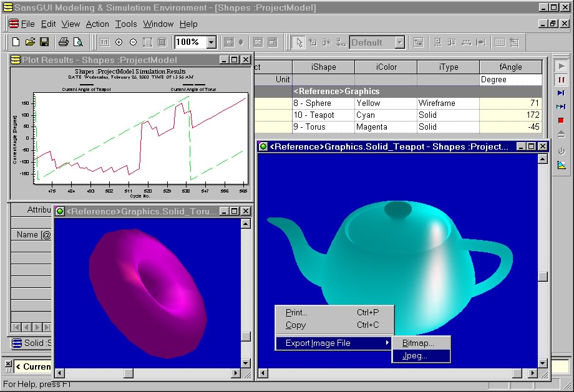Click the Print toolbar icon
This screenshot has width=574, height=392.
point(63,42)
